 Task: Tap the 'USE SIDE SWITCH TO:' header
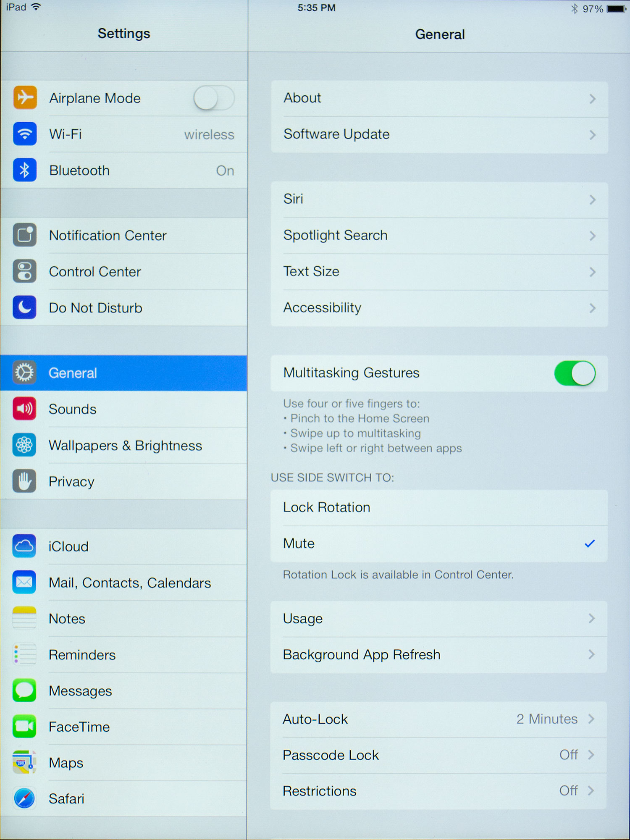tap(333, 478)
